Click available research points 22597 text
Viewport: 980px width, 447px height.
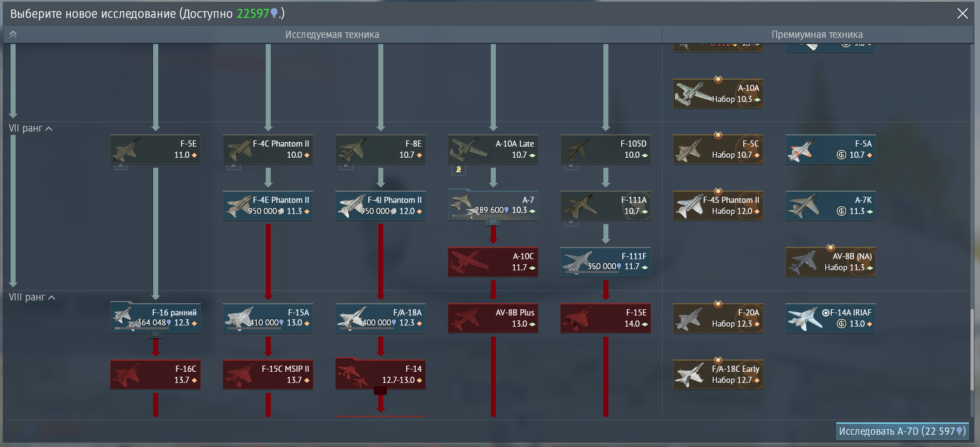[x=253, y=14]
